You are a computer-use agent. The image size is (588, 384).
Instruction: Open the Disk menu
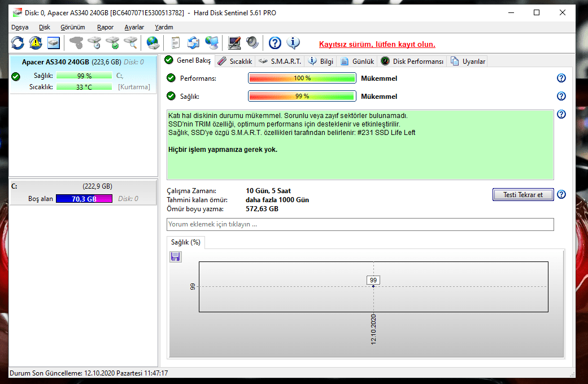pos(44,27)
